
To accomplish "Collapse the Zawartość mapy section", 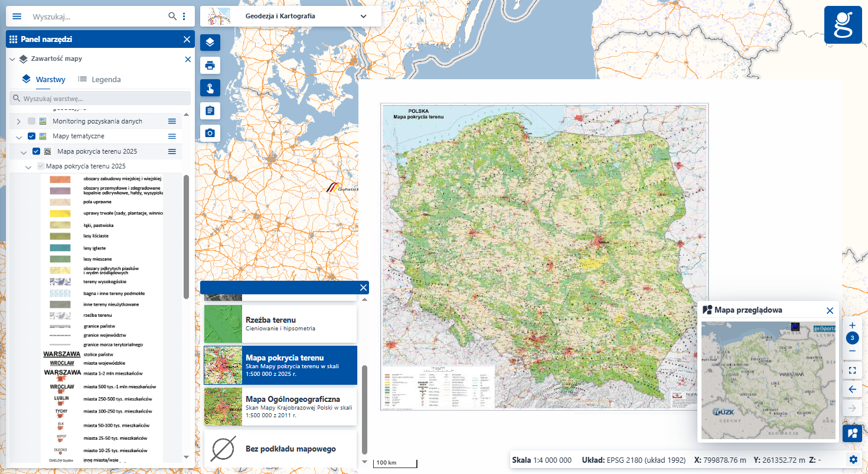I will (x=11, y=59).
